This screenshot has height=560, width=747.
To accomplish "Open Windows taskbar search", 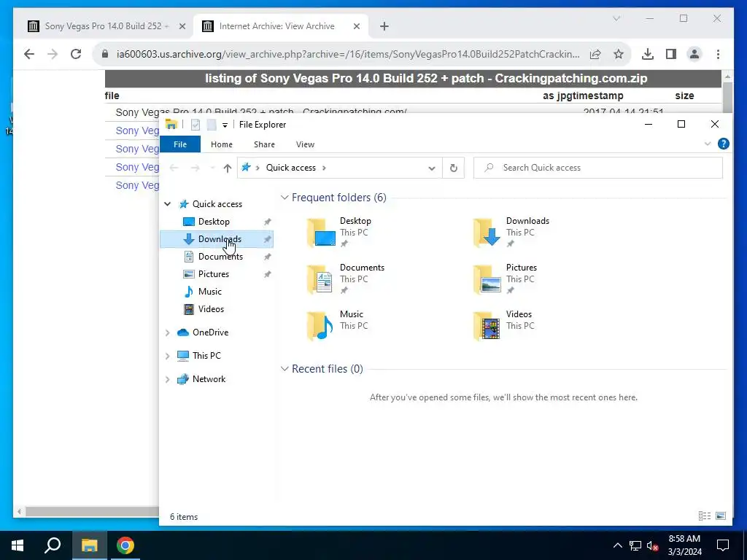I will pyautogui.click(x=53, y=545).
